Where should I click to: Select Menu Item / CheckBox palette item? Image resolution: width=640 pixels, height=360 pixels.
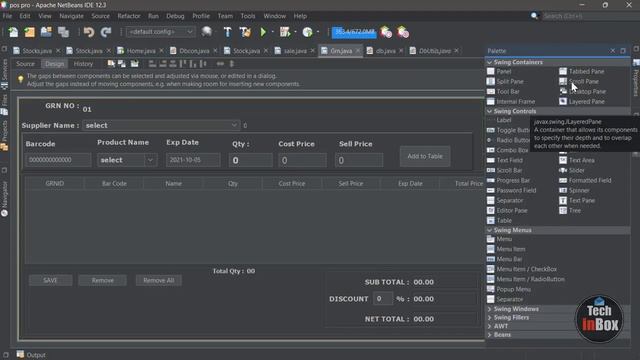click(x=522, y=269)
